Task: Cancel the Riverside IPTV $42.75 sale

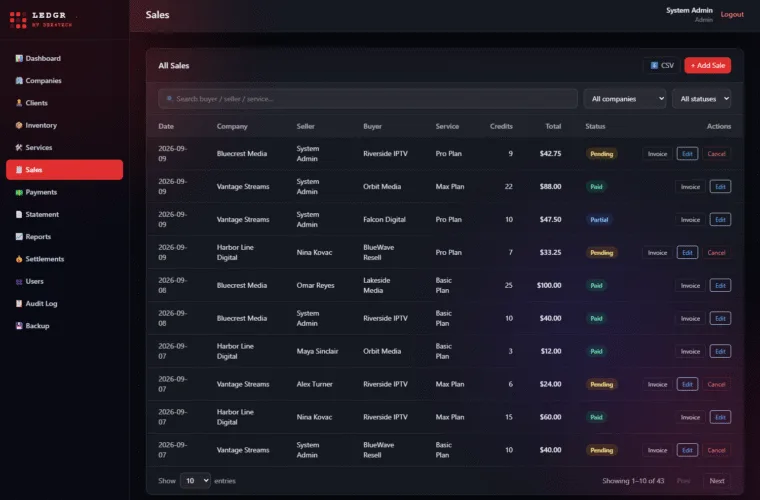Action: [x=716, y=154]
